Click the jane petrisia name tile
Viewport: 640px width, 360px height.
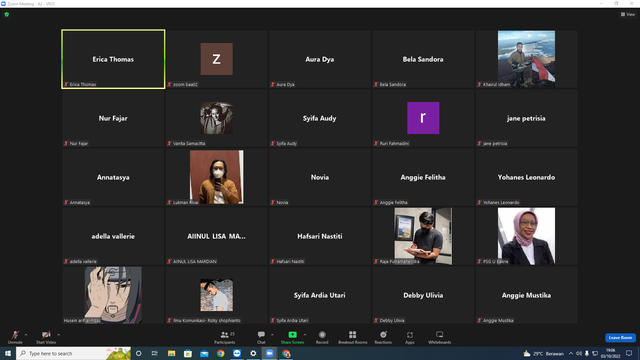pyautogui.click(x=526, y=118)
